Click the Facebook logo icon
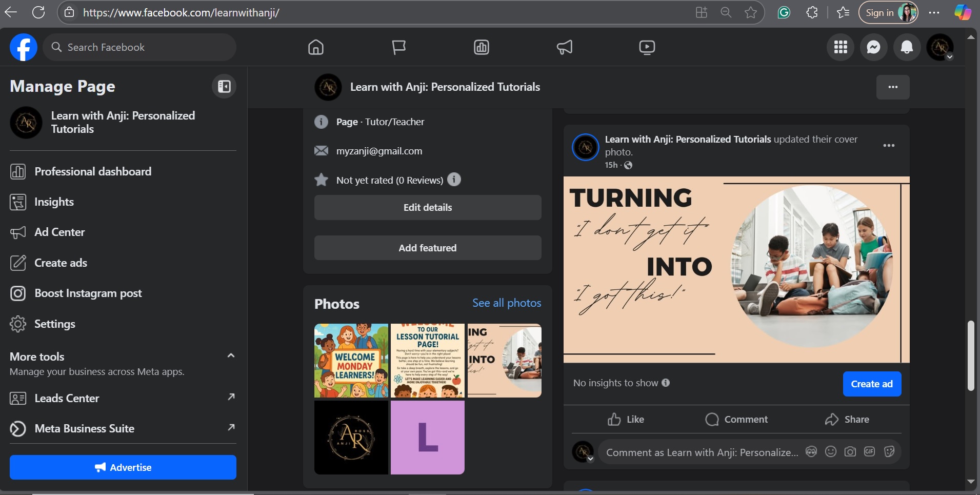Viewport: 980px width, 495px height. tap(24, 47)
